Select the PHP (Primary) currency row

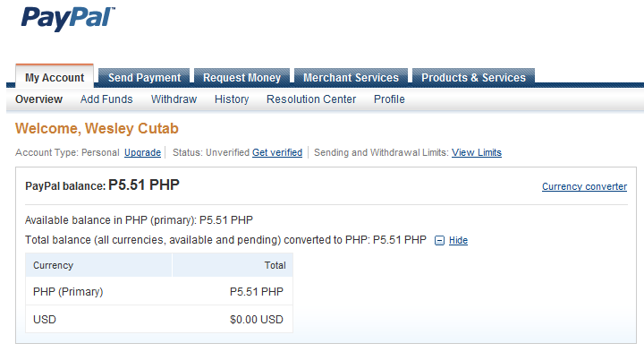click(159, 292)
